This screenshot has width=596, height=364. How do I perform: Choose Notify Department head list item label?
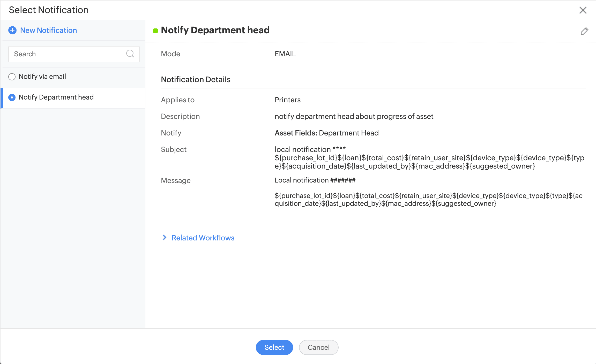click(x=56, y=97)
